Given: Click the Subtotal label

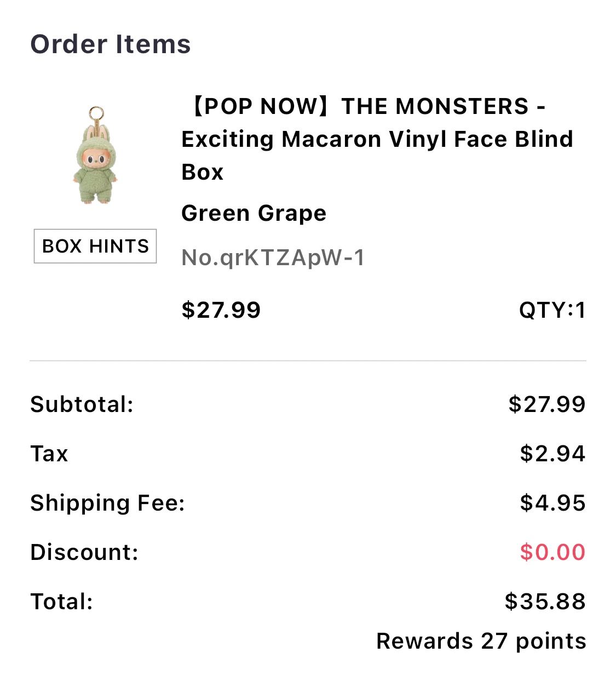Looking at the screenshot, I should (x=82, y=404).
